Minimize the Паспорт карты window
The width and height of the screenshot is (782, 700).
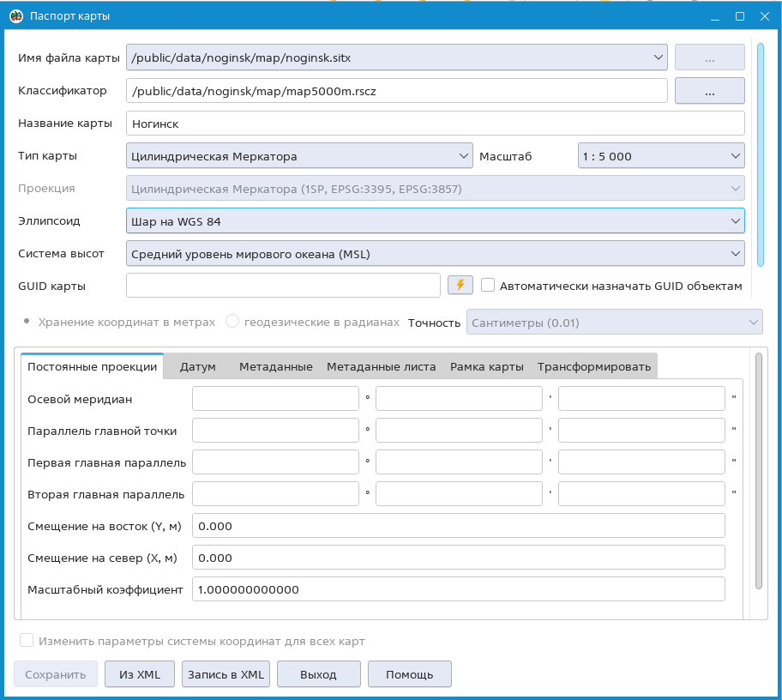(716, 15)
